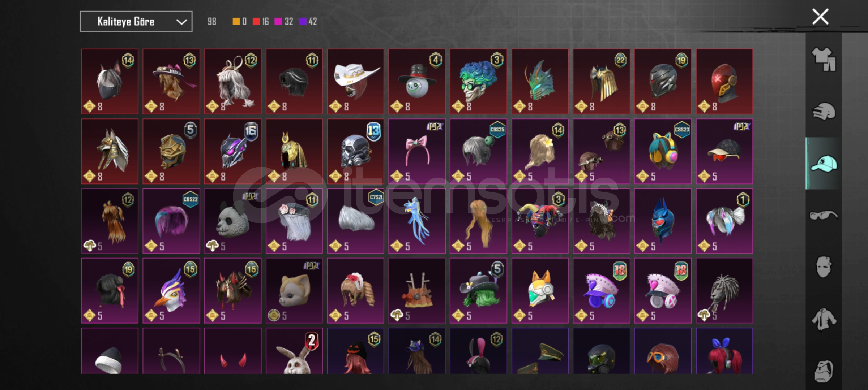This screenshot has height=390, width=868.
Task: Close the inventory with the X
Action: point(820,17)
